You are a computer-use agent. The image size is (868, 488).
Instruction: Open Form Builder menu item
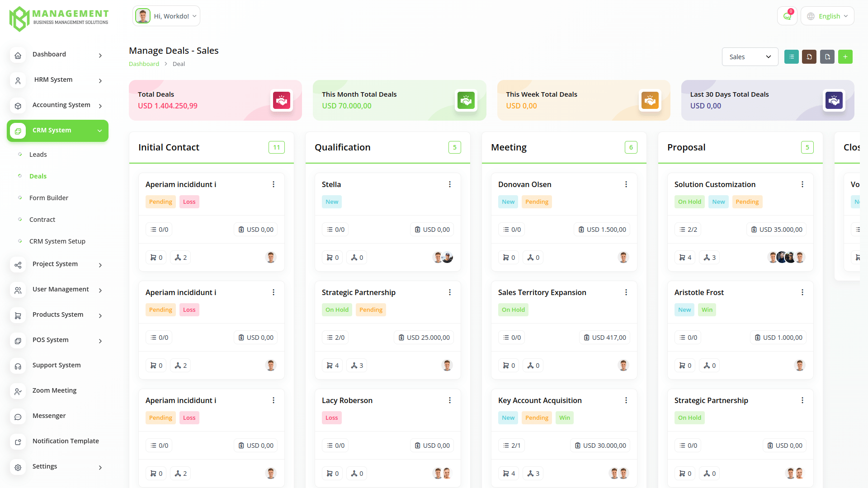pos(49,198)
